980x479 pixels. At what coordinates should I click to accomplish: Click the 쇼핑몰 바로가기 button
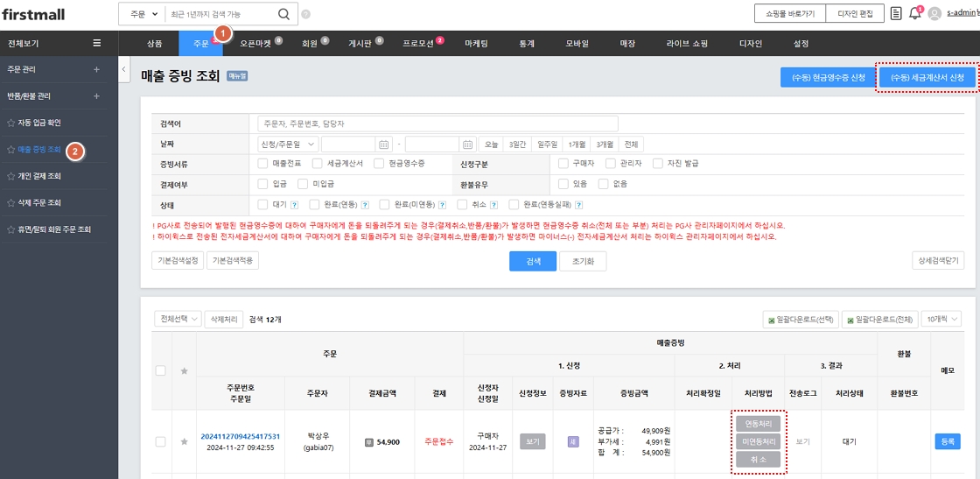click(789, 14)
